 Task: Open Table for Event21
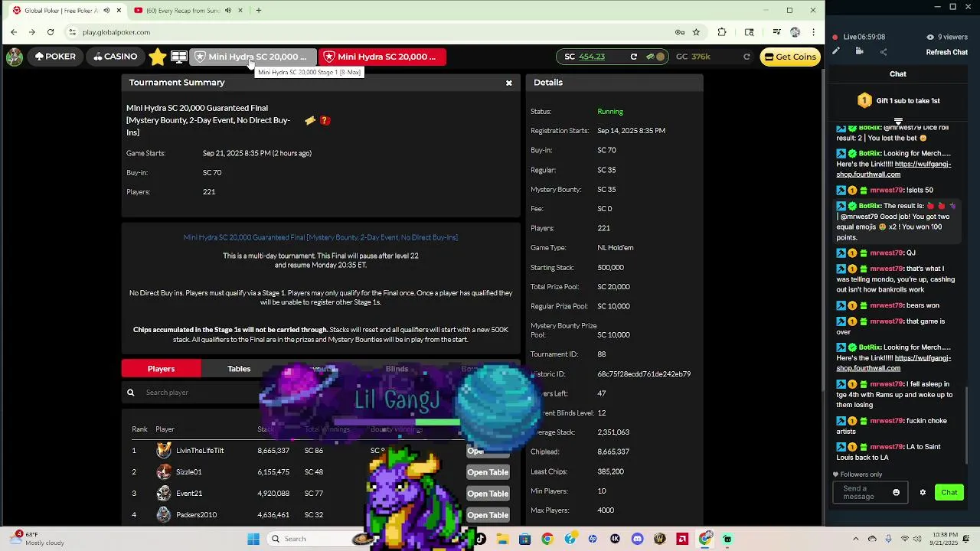(x=488, y=494)
